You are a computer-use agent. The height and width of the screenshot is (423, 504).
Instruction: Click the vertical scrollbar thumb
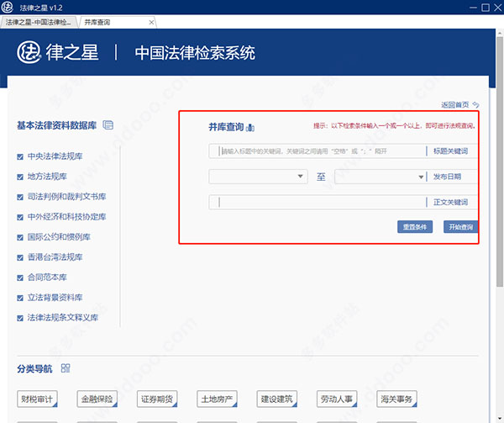(499, 161)
